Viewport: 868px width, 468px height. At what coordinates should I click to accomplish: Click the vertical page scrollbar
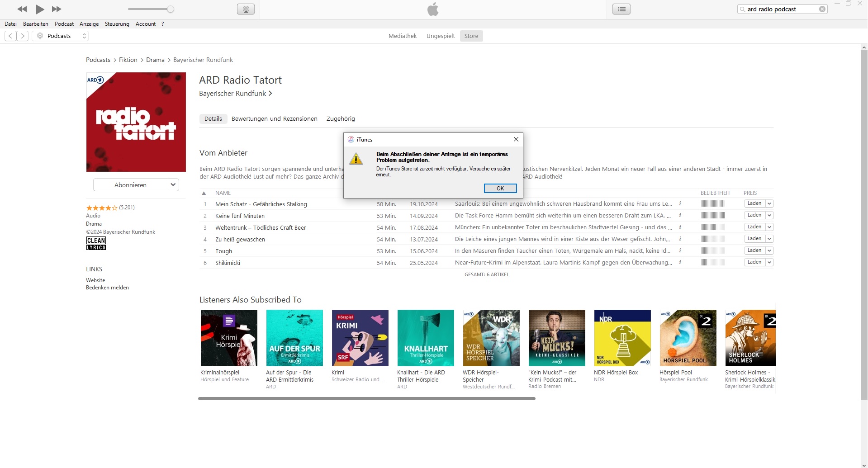click(x=864, y=226)
